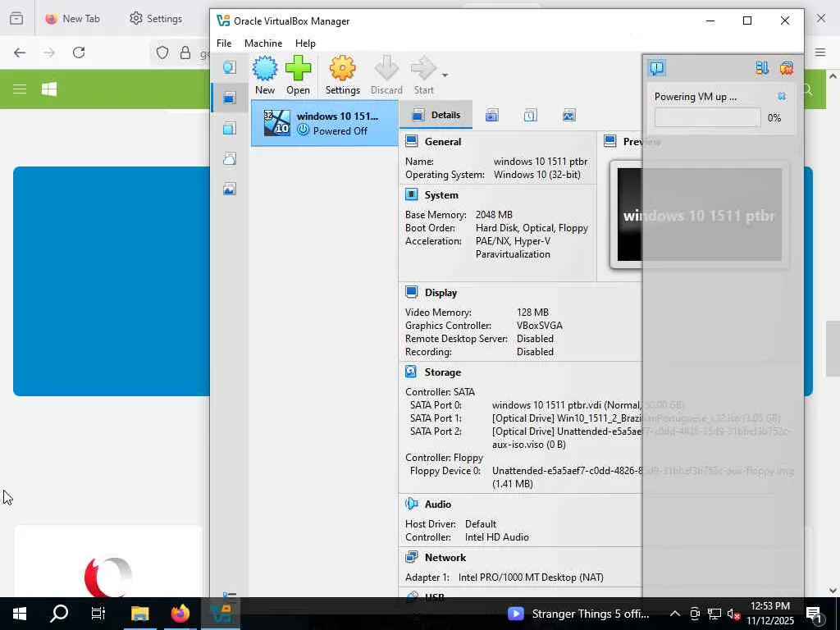
Task: Select the windows 10 1511 VM entry
Action: coord(325,123)
